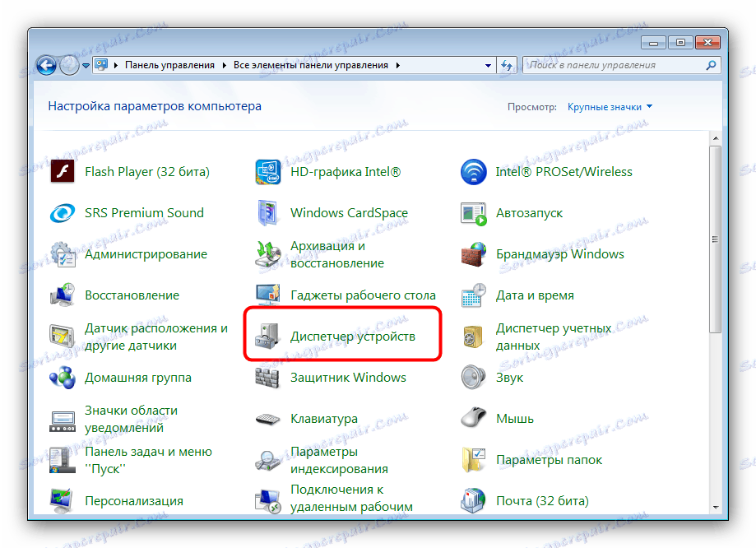Go back with the Back arrow button
The image size is (756, 548).
click(47, 65)
